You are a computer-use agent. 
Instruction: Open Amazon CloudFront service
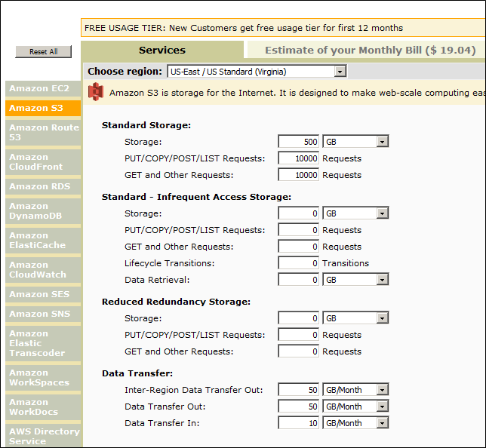(43, 161)
